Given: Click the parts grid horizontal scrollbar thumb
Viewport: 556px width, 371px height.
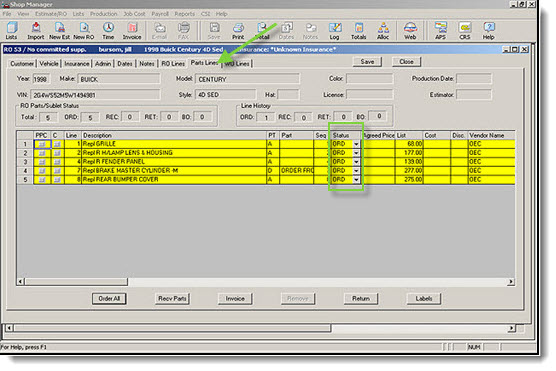Looking at the screenshot, I should [x=76, y=282].
